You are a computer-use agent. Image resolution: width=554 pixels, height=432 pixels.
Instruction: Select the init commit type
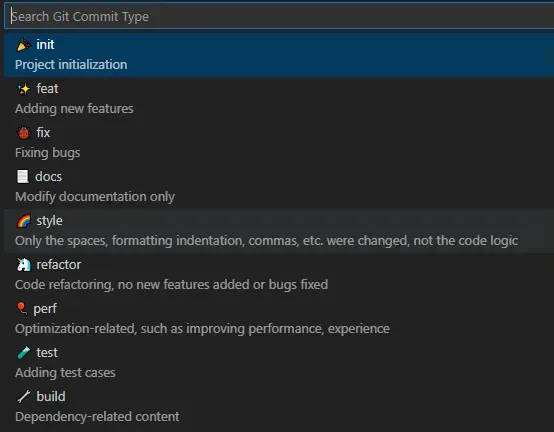(x=279, y=55)
